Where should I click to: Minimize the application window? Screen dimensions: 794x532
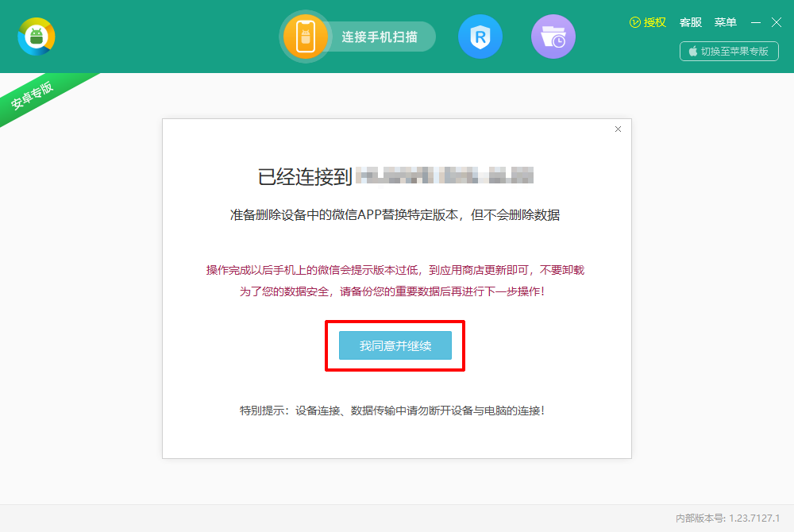[x=756, y=22]
